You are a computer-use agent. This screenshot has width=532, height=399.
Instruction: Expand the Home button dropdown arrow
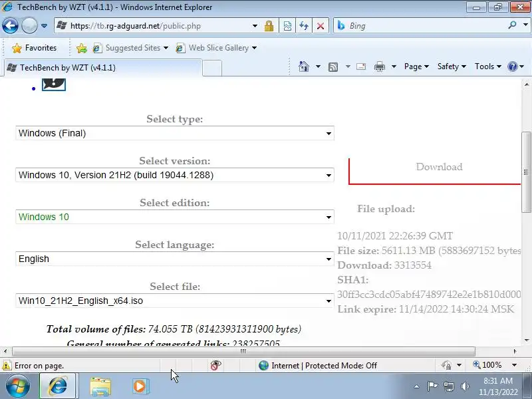(318, 66)
